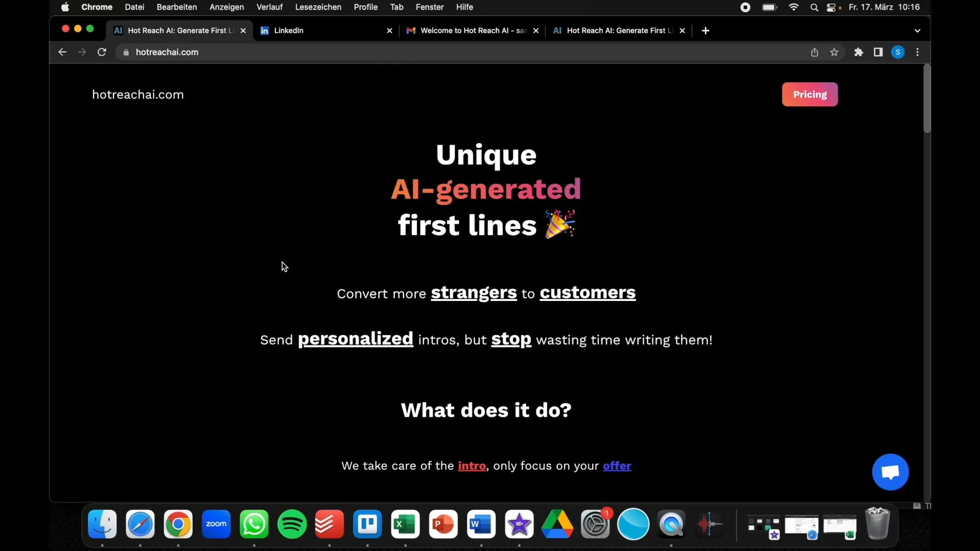Image resolution: width=980 pixels, height=551 pixels.
Task: Reload the page
Action: 102,52
